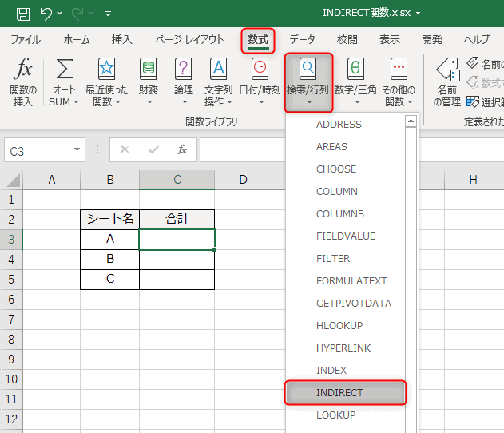Screen dimensions: 504x433
Task: Click the 検索/行列 functions button
Action: pos(308,82)
